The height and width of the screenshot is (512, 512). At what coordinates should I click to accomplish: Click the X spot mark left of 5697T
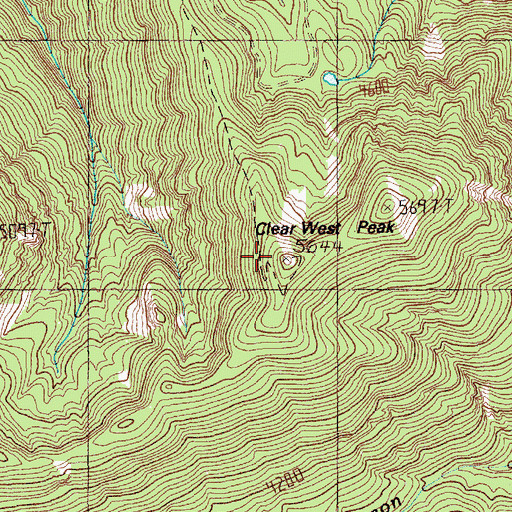[x=387, y=208]
